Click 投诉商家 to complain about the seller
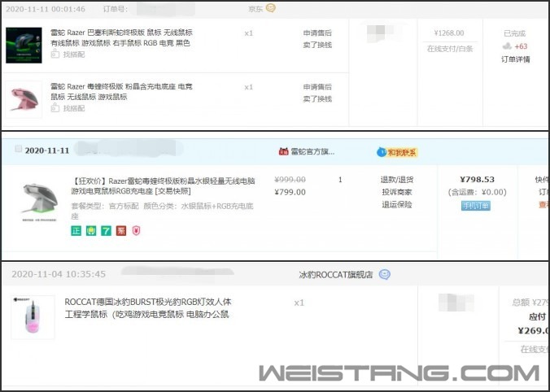 (x=397, y=192)
